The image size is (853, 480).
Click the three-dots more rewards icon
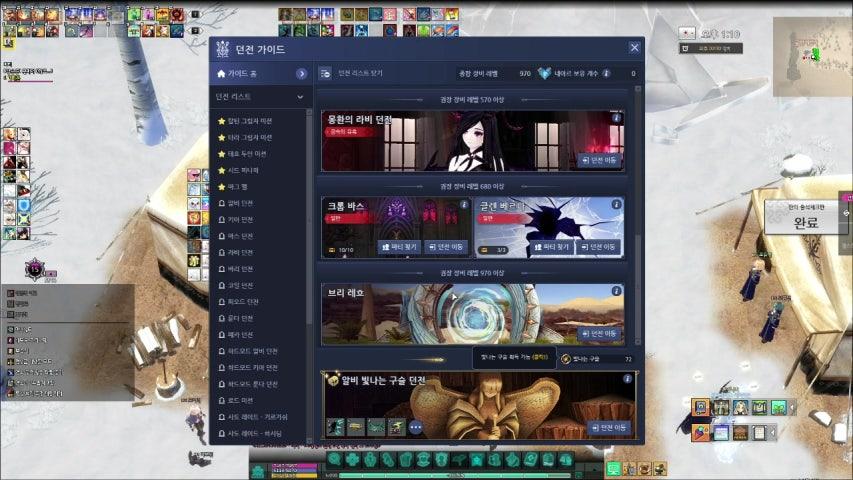tap(415, 427)
